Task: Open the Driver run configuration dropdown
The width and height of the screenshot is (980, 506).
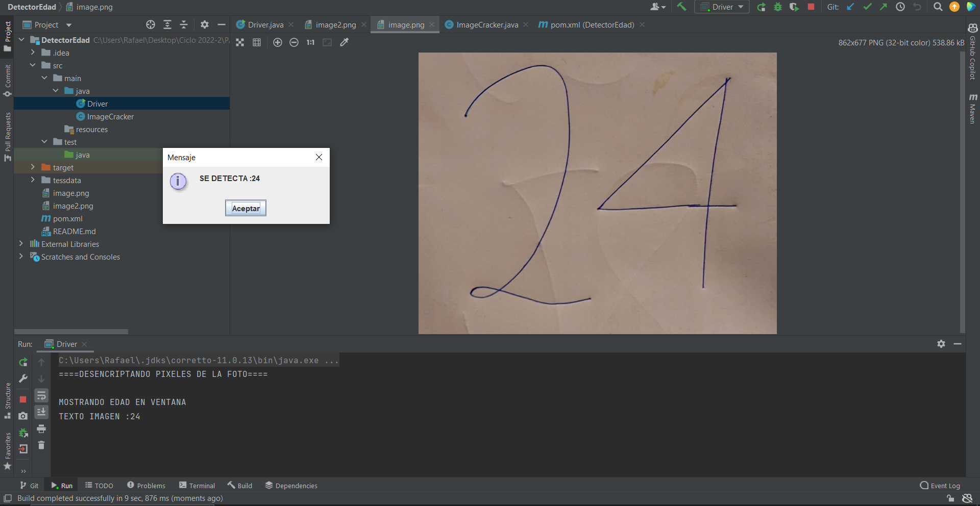Action: point(740,7)
